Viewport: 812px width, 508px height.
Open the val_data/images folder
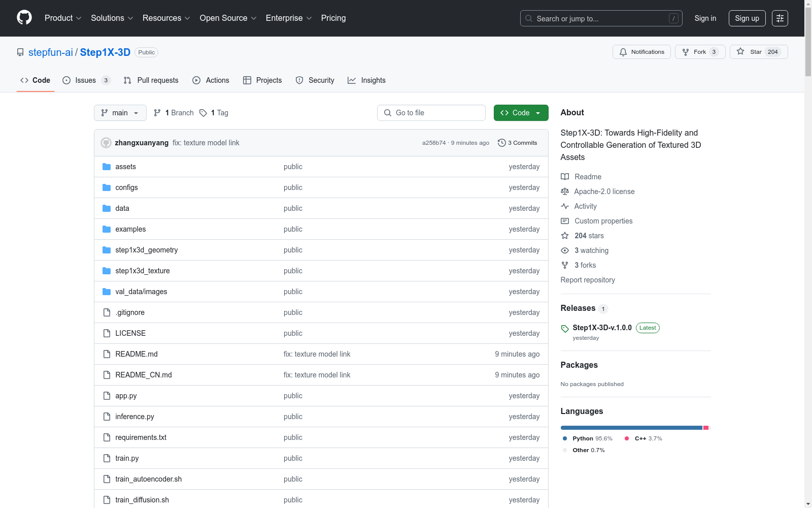click(x=141, y=292)
